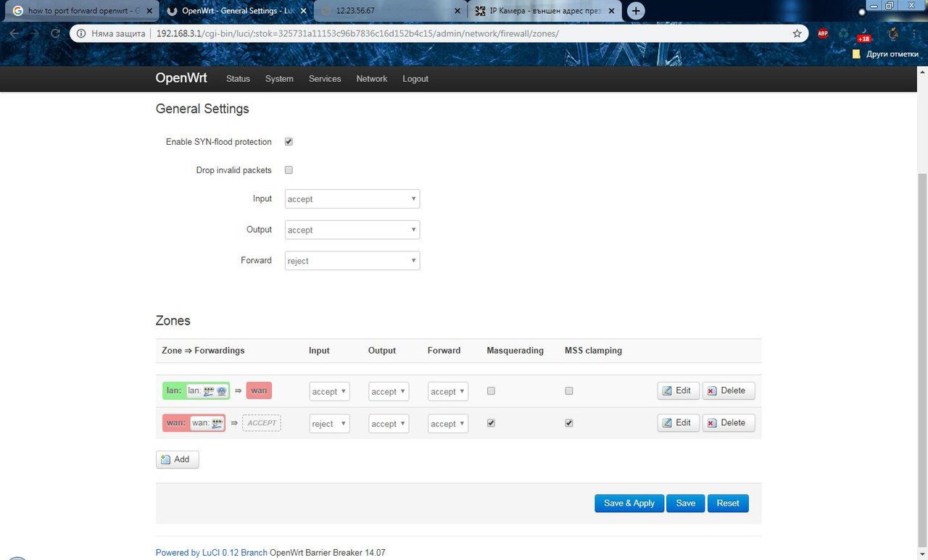Close the IP Камера tab

tap(611, 11)
